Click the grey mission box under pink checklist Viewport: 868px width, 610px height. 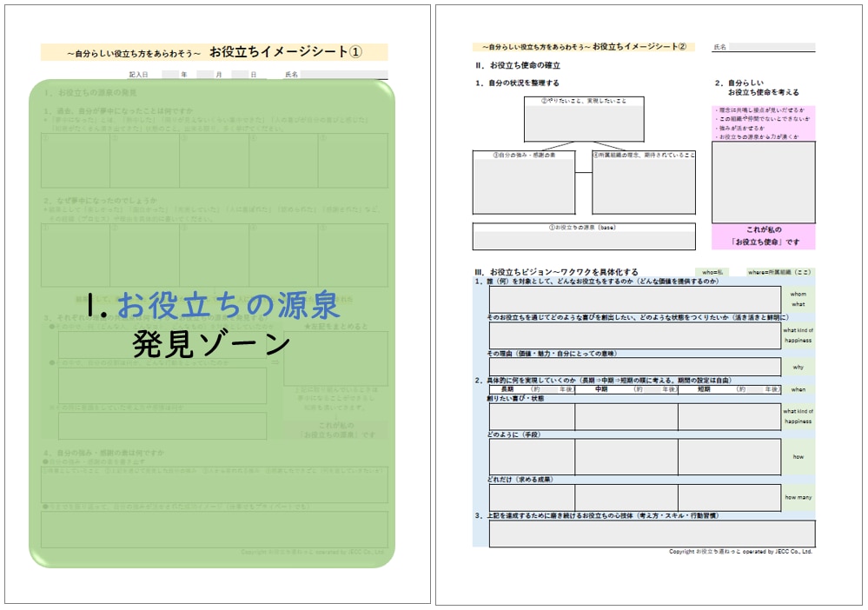point(764,182)
